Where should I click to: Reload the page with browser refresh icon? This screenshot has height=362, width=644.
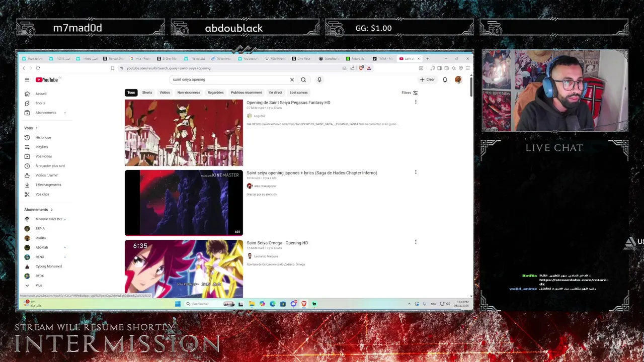(x=38, y=68)
